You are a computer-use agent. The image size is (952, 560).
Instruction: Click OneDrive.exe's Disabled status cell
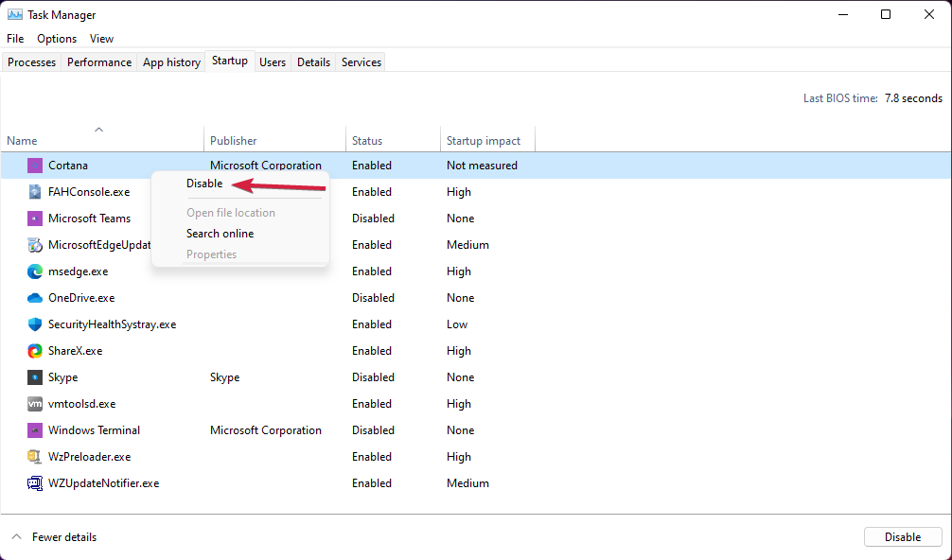click(x=374, y=298)
